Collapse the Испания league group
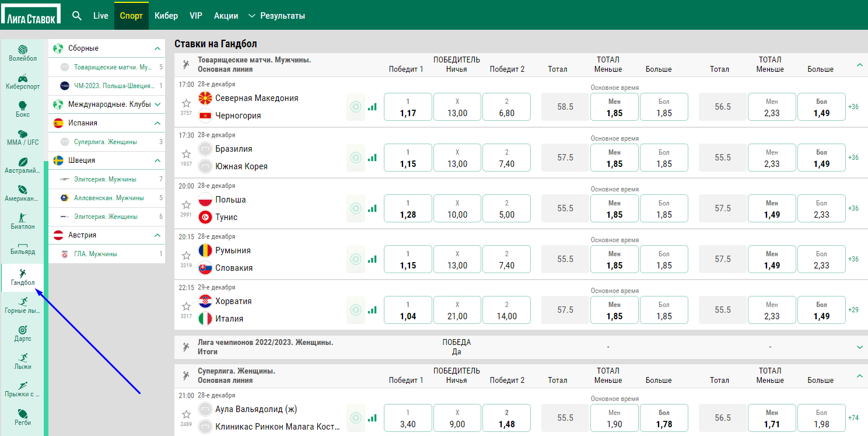 point(157,123)
